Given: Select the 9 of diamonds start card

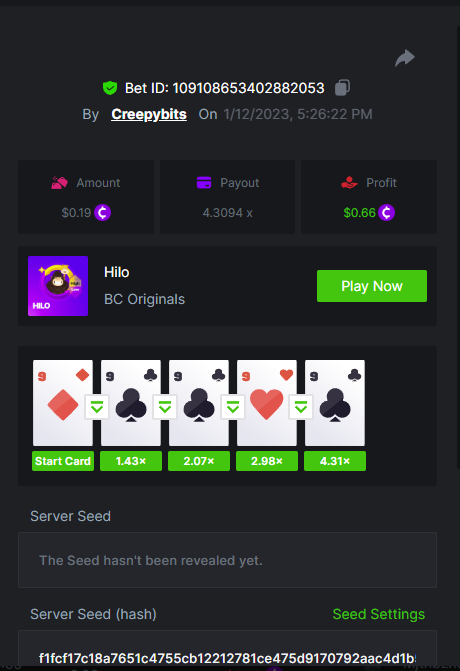Looking at the screenshot, I should 63,403.
